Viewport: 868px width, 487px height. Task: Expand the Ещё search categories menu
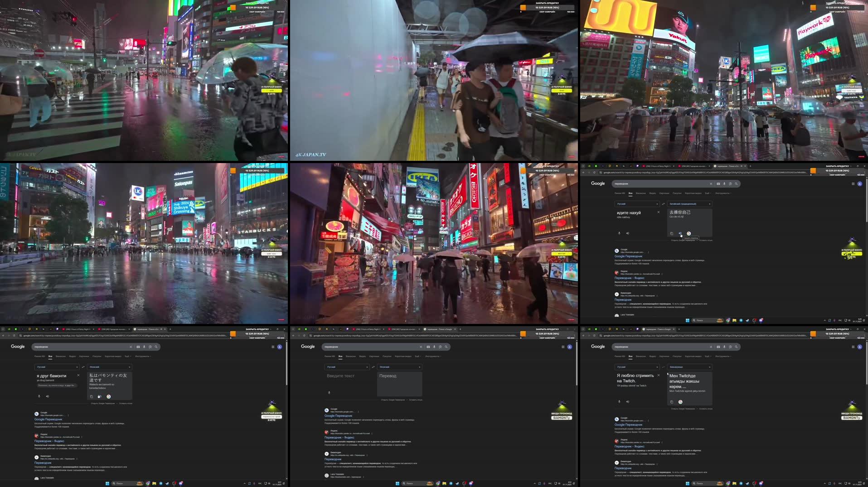708,193
